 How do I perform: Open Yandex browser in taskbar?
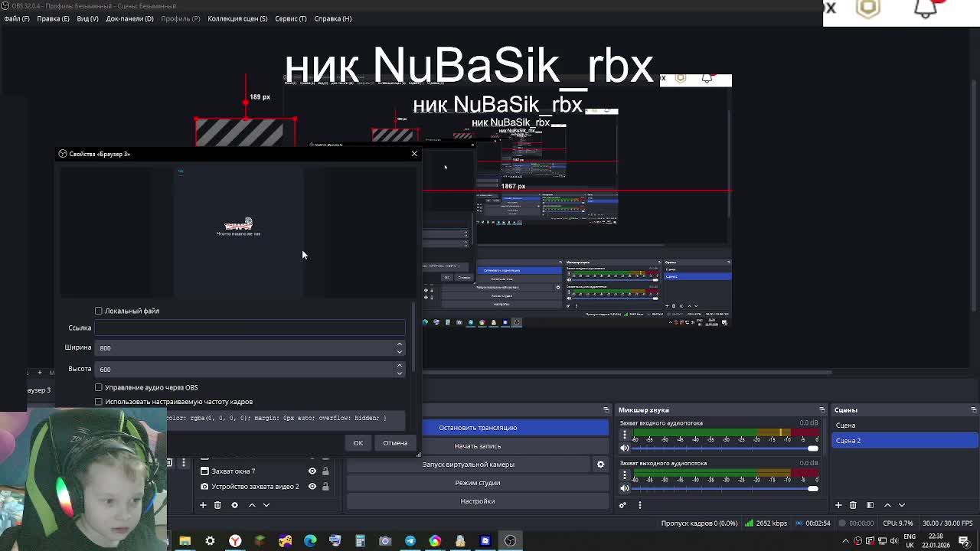235,541
